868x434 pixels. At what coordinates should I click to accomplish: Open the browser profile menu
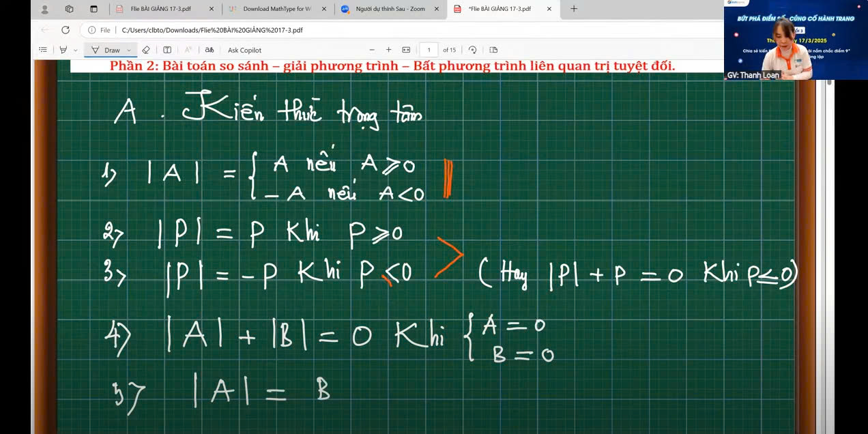point(45,9)
